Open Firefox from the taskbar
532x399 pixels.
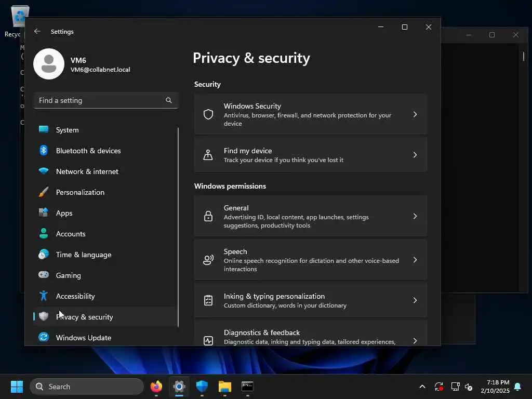(156, 387)
